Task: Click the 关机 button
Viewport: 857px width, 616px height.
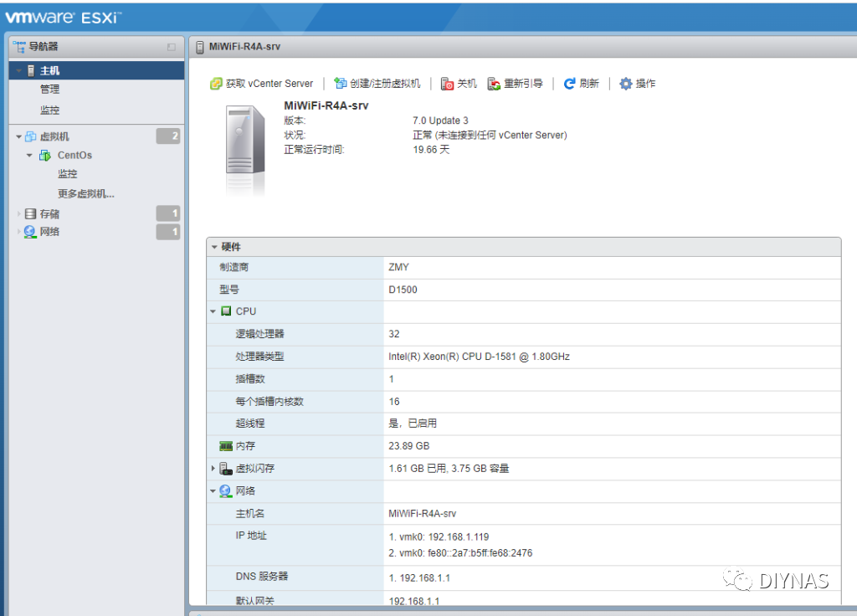Action: (x=459, y=84)
